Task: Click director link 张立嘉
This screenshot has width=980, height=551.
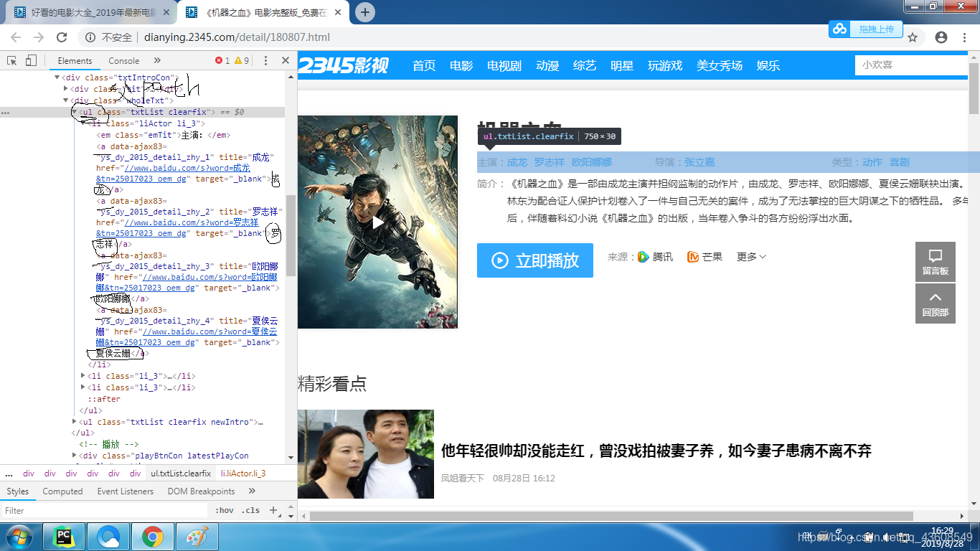Action: click(699, 162)
